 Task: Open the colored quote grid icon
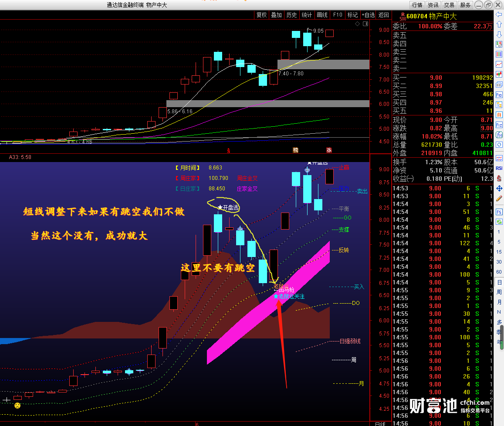click(499, 54)
